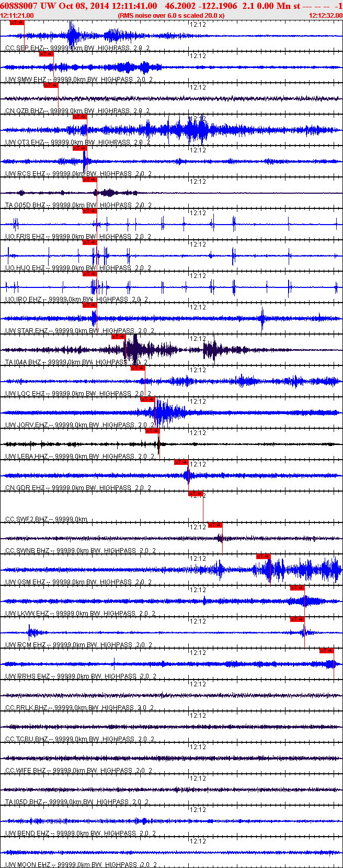Click the pick marker on TA I04A trace

pos(119,337)
